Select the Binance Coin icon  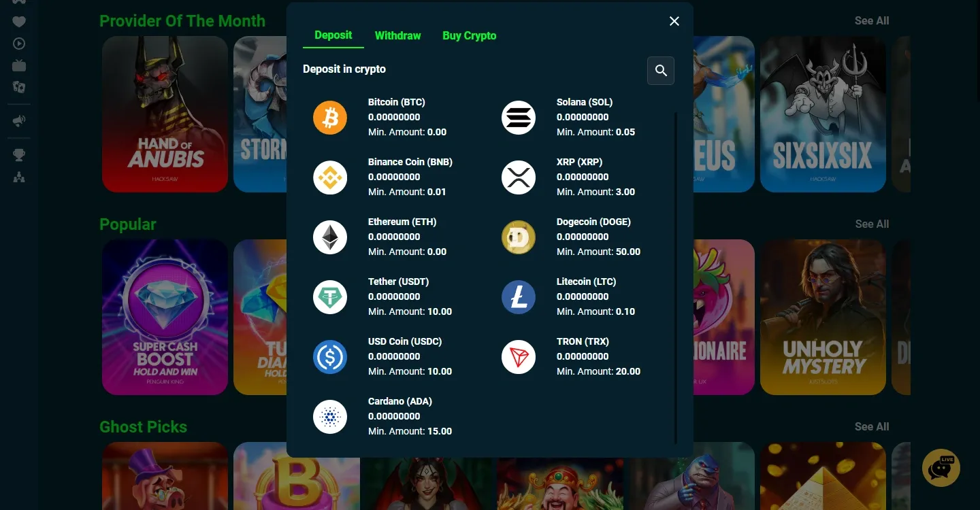pyautogui.click(x=330, y=177)
